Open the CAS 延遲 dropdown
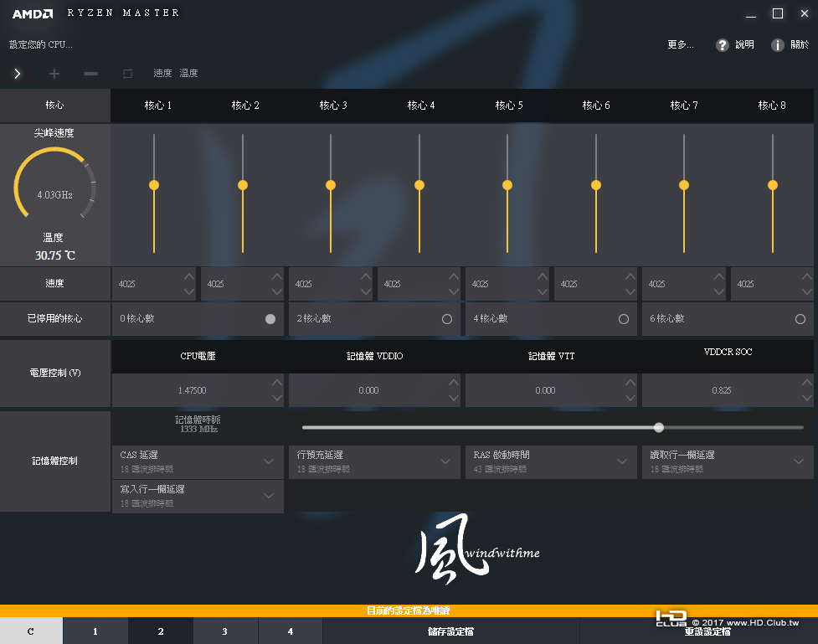Viewport: 818px width, 644px height. [x=198, y=462]
